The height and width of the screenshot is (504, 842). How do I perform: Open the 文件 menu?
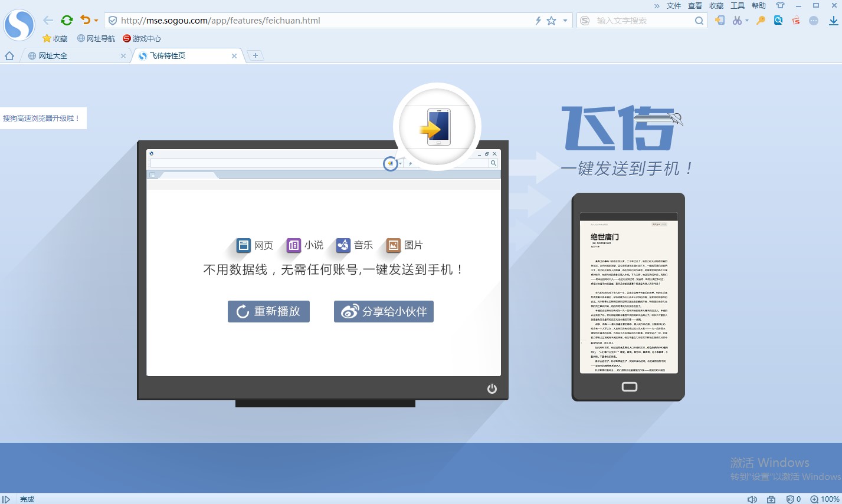click(x=674, y=6)
